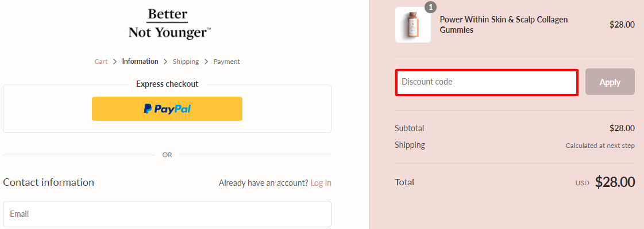This screenshot has width=644, height=229.
Task: Click the chevron between Information and Shipping
Action: click(165, 62)
